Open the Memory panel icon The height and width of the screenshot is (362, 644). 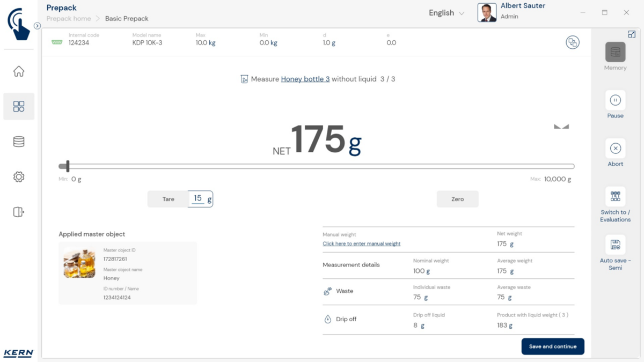(x=615, y=53)
